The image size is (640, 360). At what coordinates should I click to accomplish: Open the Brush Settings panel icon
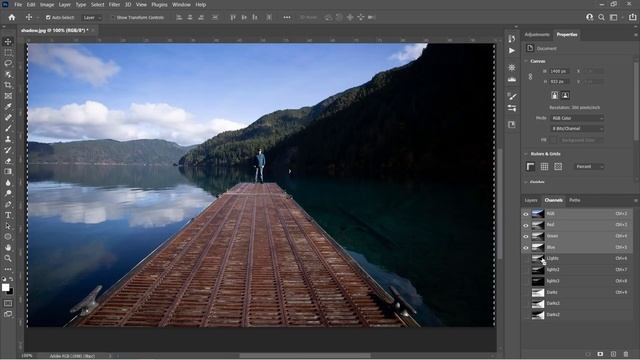tap(512, 96)
